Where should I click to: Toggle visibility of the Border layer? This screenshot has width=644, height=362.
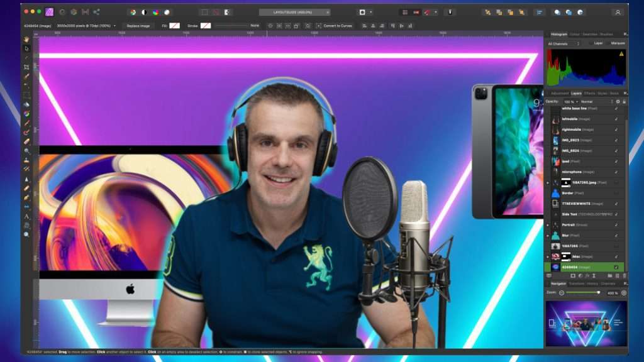616,192
